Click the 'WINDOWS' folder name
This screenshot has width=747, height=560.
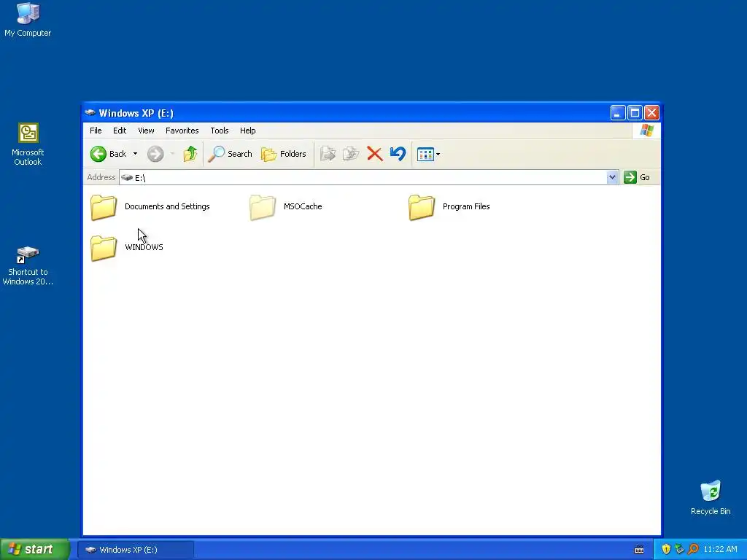[x=144, y=247]
